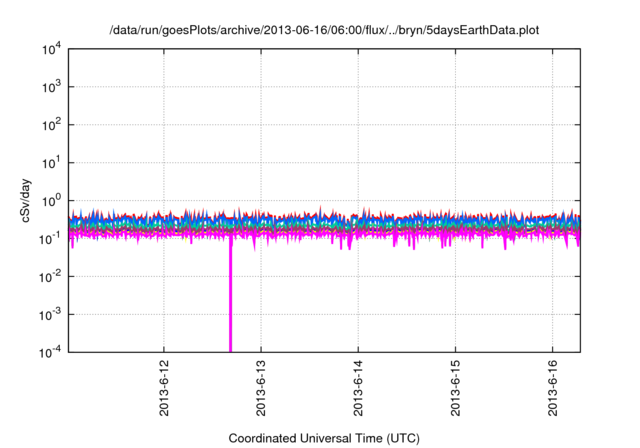Click the magenta vertical dropout spike
The width and height of the screenshot is (640, 448).
click(x=230, y=294)
